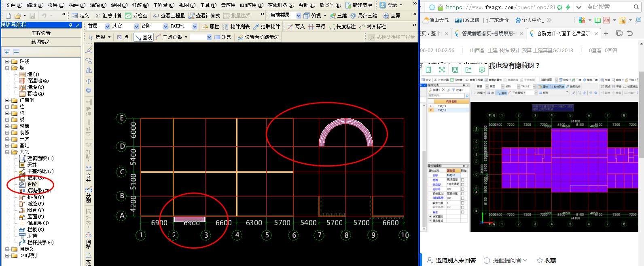Viewport: 644px width, 266px height.
Task: Click 设置台阶踏步边 set step edge
Action: click(x=258, y=37)
